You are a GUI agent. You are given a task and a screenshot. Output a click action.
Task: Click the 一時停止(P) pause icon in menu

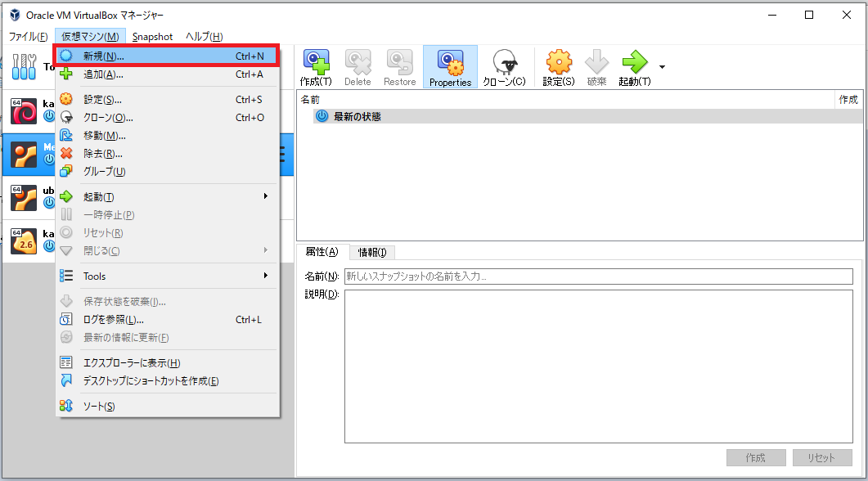pyautogui.click(x=66, y=214)
